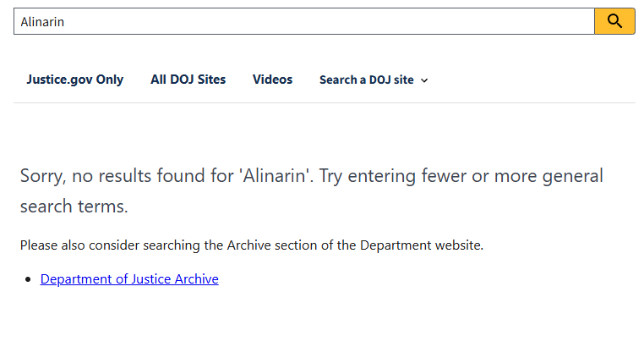Click the yellow magnifying glass search button
Image resolution: width=644 pixels, height=347 pixels.
pos(614,21)
